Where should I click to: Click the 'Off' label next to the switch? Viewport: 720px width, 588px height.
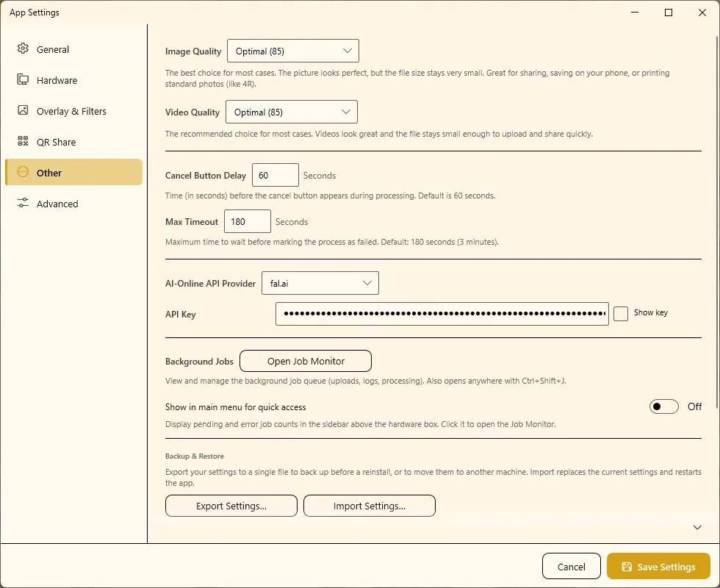[x=694, y=406]
